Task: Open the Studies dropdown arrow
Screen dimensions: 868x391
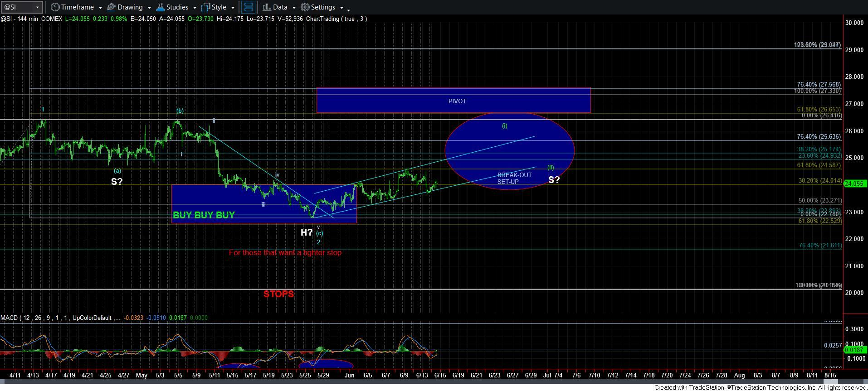Action: [194, 8]
